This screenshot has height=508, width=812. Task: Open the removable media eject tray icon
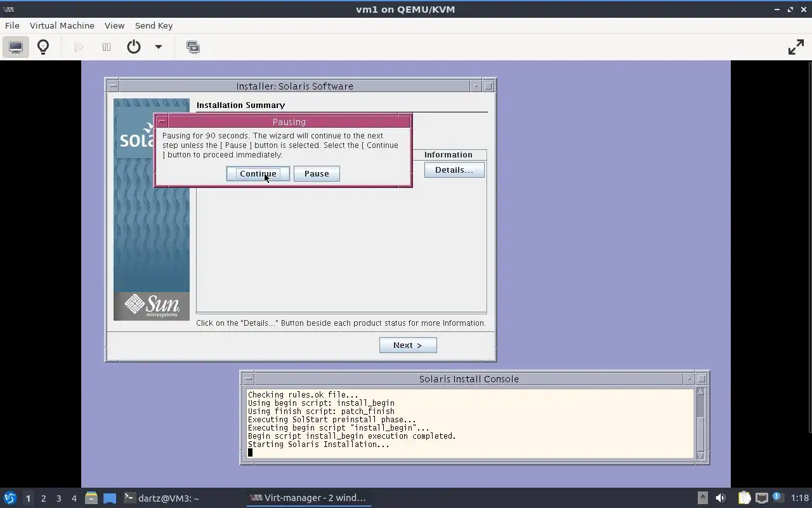tap(702, 498)
